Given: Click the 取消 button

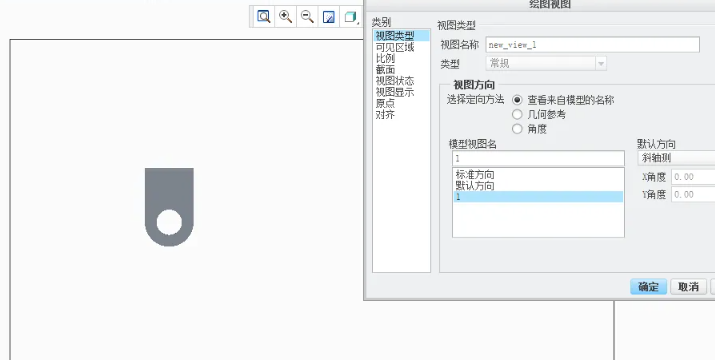Looking at the screenshot, I should [689, 287].
